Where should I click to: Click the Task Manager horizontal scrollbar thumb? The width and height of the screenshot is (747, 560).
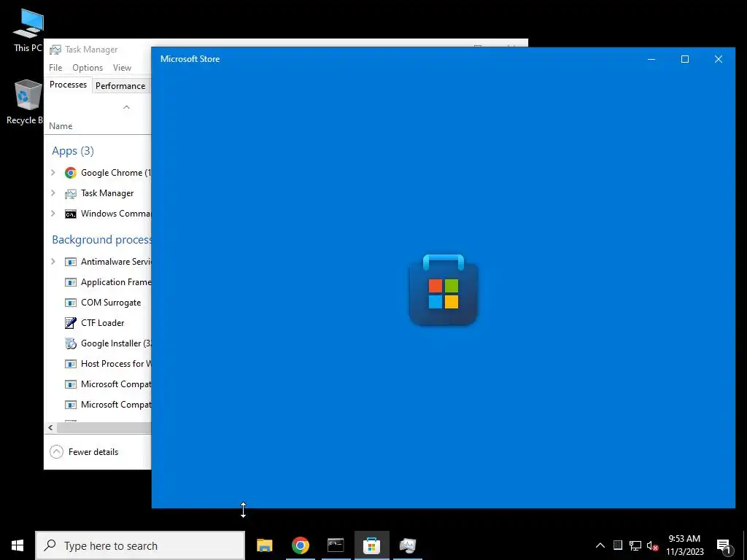coord(104,427)
